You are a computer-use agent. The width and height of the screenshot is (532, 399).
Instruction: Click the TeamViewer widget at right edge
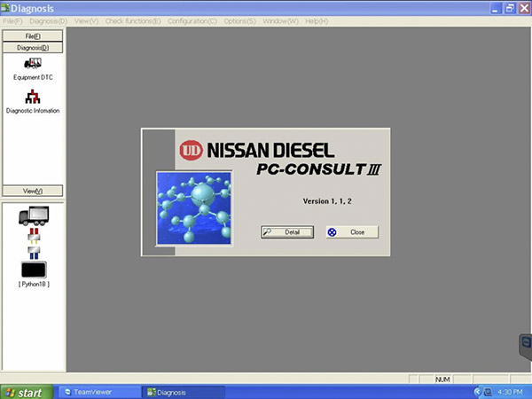coord(525,345)
